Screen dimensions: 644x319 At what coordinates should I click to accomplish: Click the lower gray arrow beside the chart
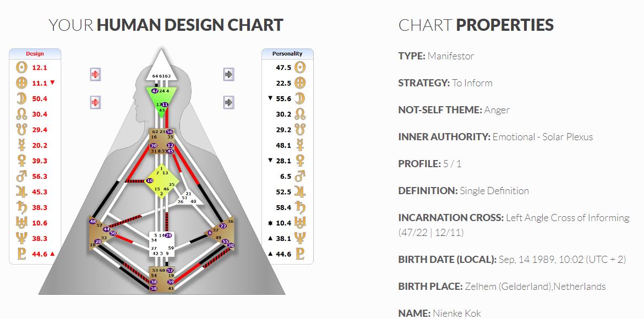point(229,102)
